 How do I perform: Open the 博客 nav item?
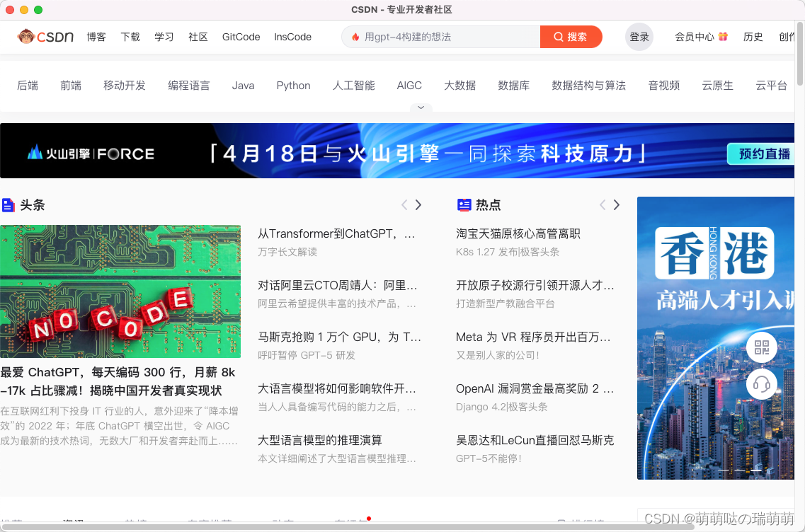[96, 37]
